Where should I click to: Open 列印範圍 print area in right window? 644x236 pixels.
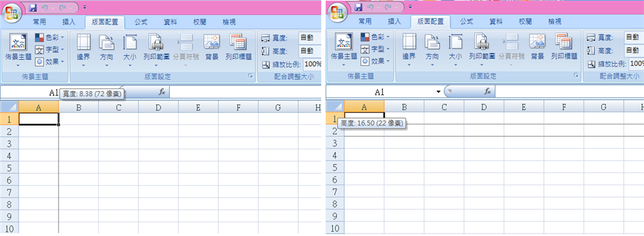[481, 50]
